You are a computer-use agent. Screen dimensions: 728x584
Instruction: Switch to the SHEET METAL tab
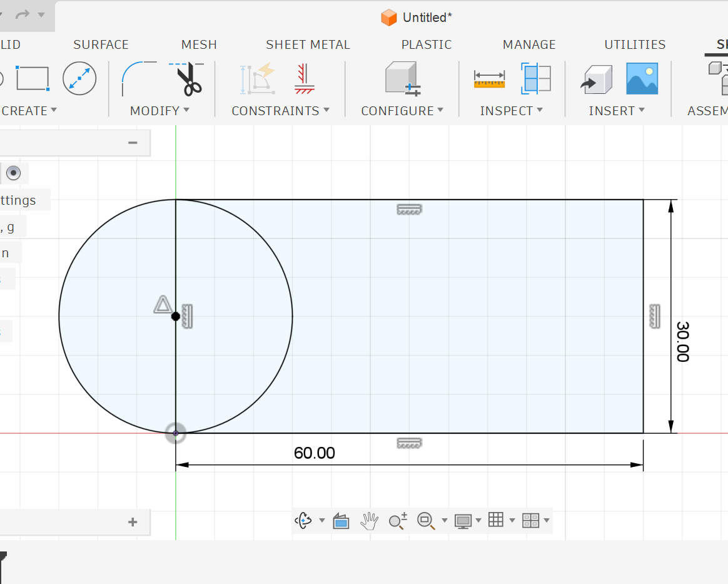click(x=308, y=44)
